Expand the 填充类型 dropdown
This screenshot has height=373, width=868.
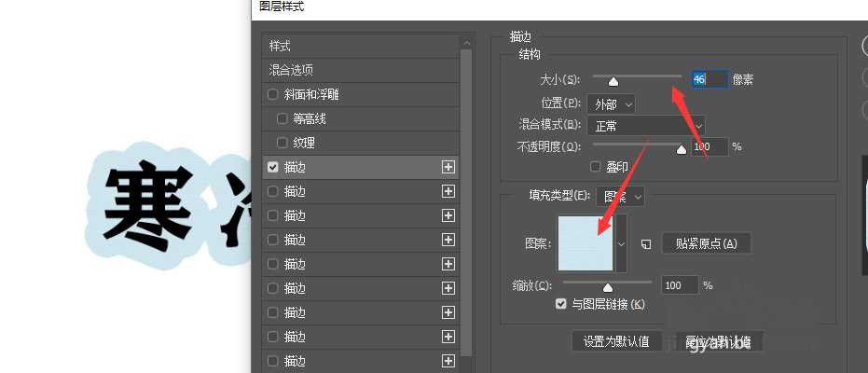[x=622, y=196]
